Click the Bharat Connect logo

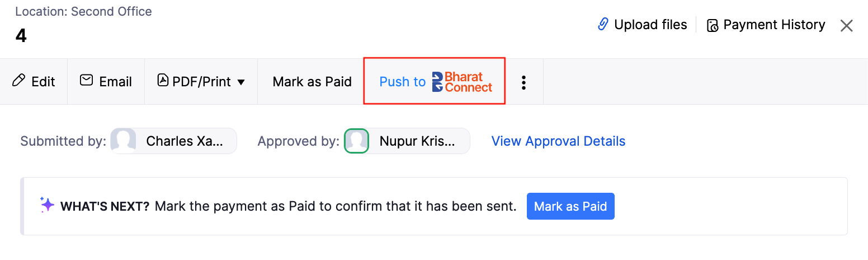462,82
